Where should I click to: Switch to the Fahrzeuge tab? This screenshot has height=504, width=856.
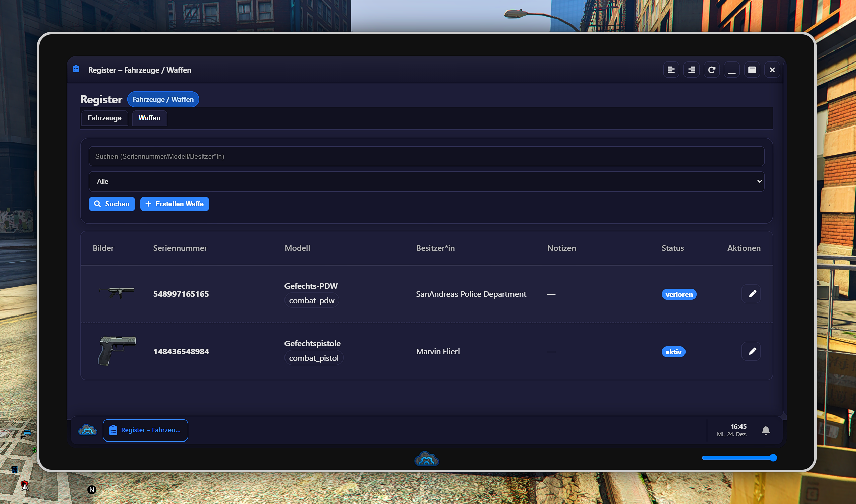104,118
